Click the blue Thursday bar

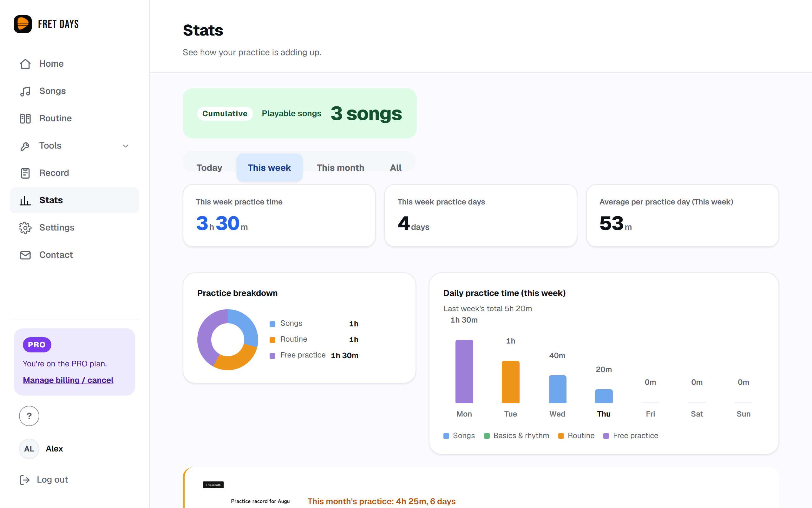tap(604, 396)
